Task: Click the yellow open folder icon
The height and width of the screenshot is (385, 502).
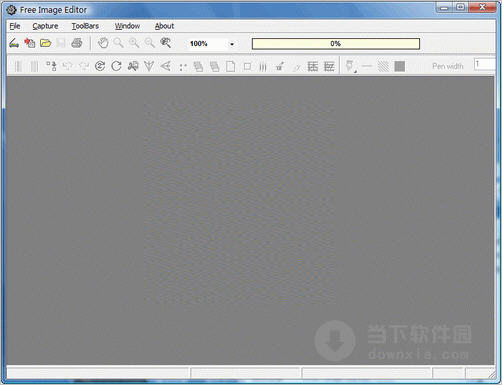Action: point(45,43)
